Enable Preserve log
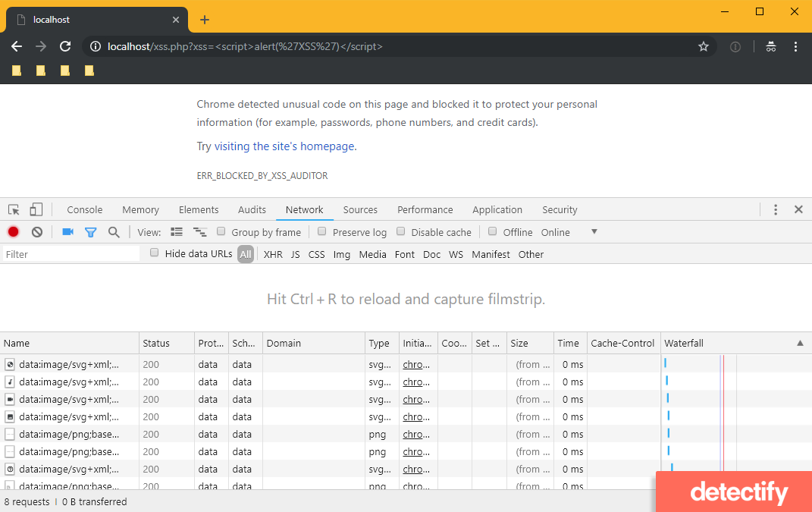 coord(322,231)
